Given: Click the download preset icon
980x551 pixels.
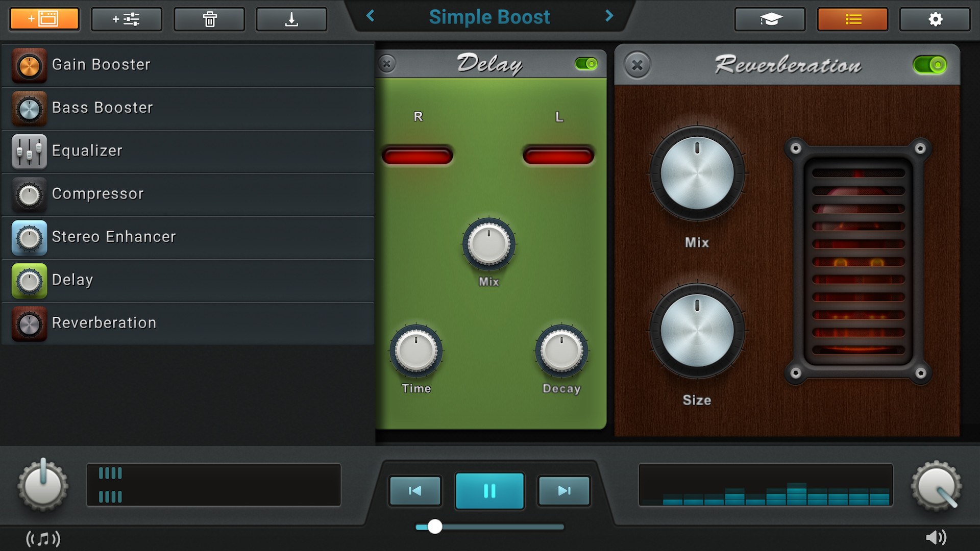Looking at the screenshot, I should (x=291, y=19).
